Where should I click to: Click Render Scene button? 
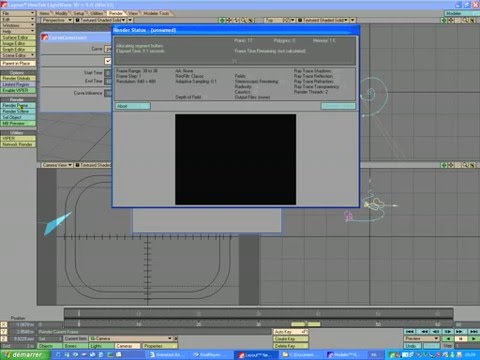(18, 111)
